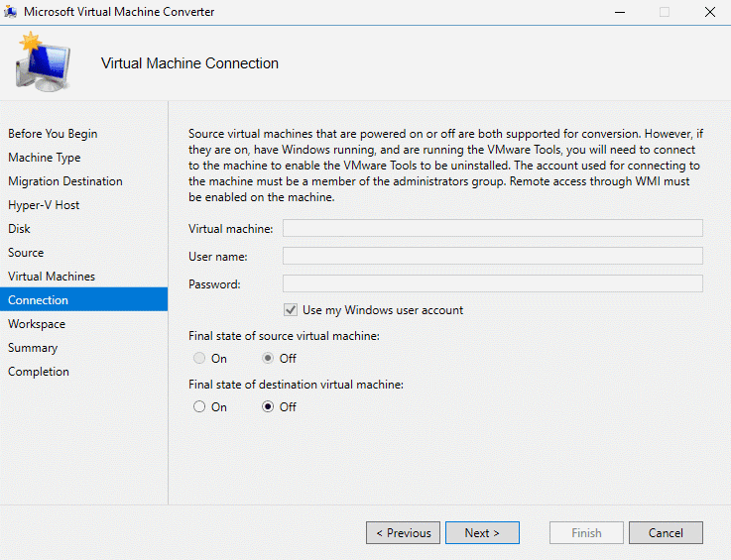Set destination virtual machine final state to On
Image resolution: width=731 pixels, height=560 pixels.
click(x=200, y=407)
